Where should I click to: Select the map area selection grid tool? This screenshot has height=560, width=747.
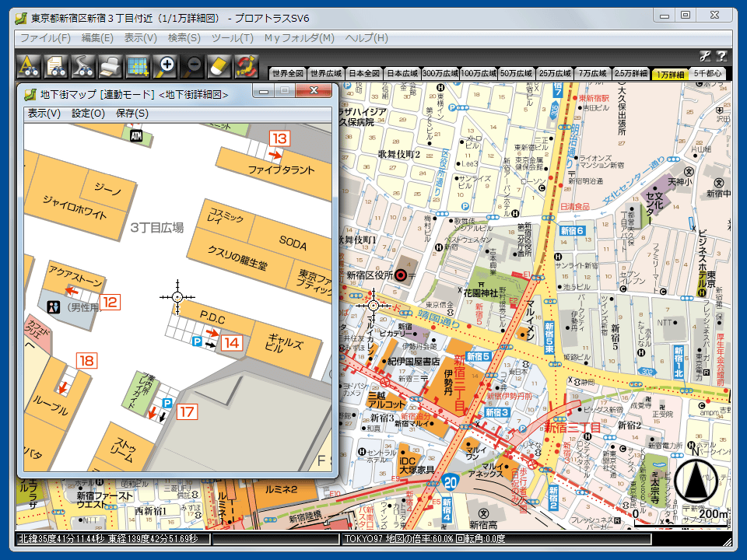[138, 66]
